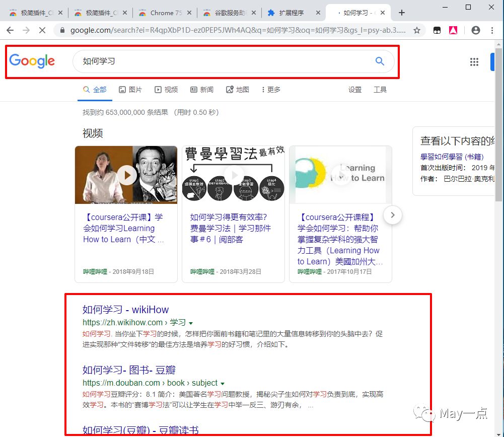Open coursera公开课程 学会如何学习 video link
Viewport: 504px width, 437px height.
340,239
